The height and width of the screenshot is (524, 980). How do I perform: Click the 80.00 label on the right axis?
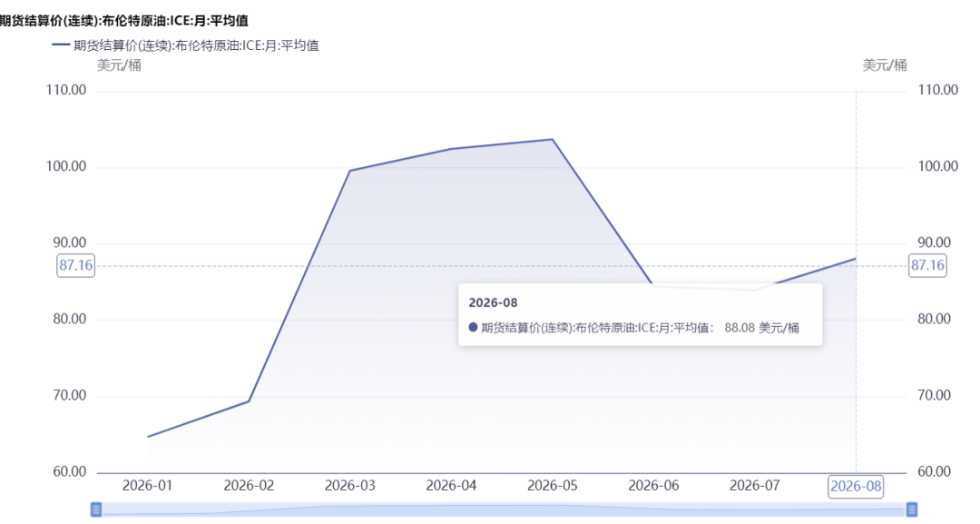click(934, 319)
